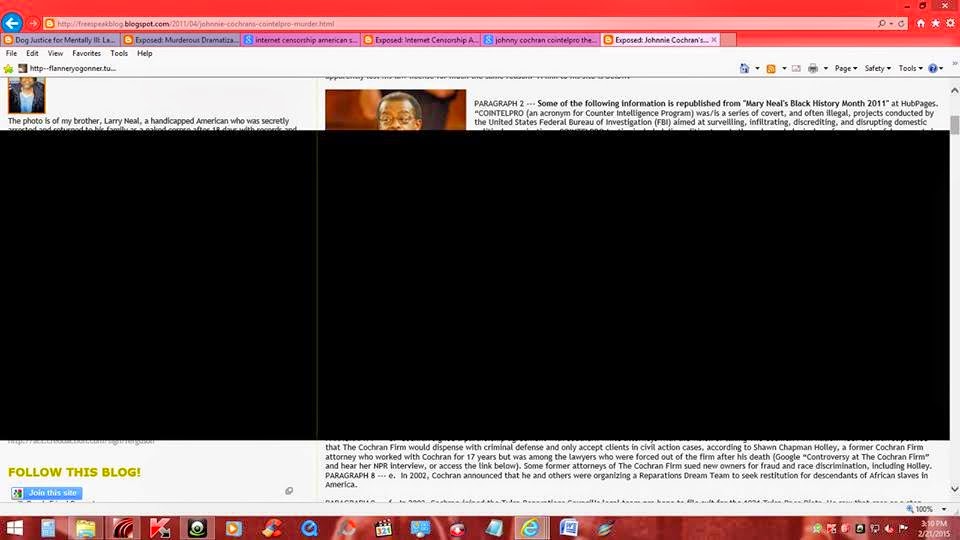Click the search magnifier in address bar

[882, 24]
